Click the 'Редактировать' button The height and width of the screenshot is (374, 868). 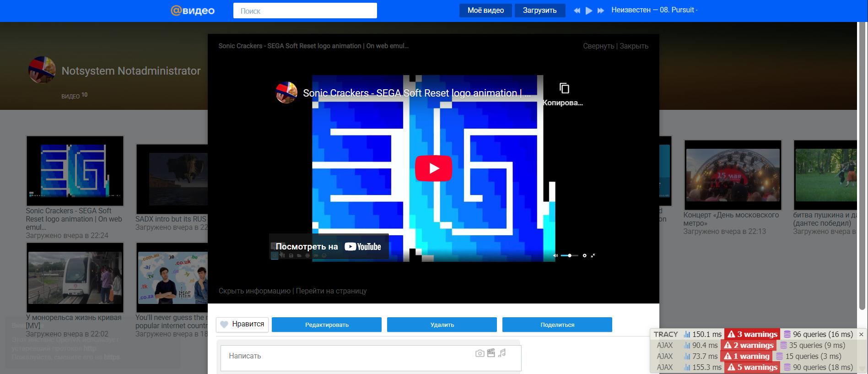327,325
